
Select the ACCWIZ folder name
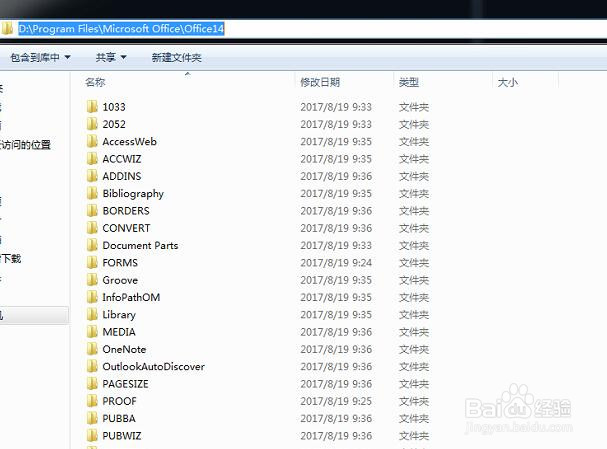pos(122,159)
